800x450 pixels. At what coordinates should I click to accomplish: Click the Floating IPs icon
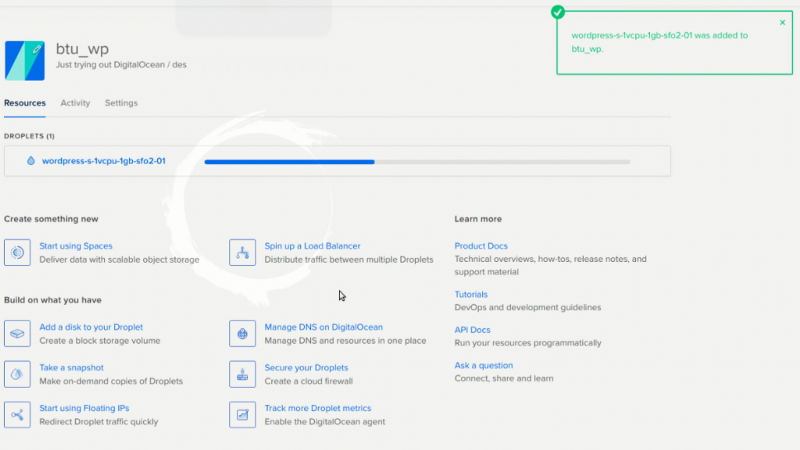click(x=17, y=415)
